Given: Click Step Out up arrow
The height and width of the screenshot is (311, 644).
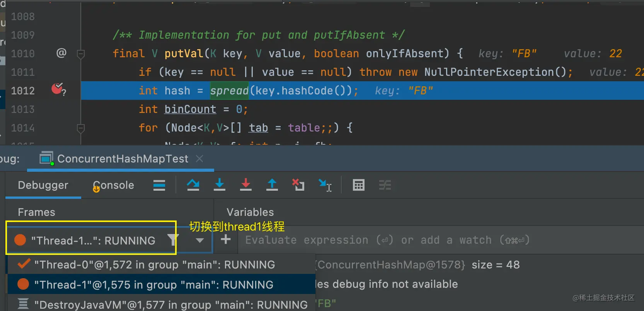Looking at the screenshot, I should coord(272,185).
